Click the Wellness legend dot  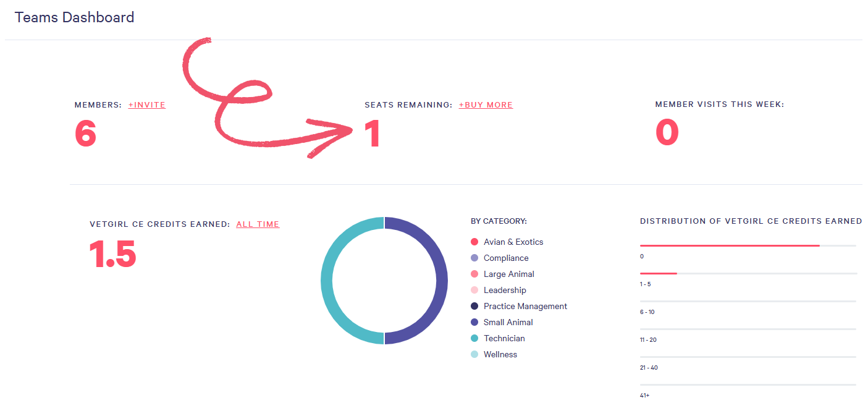(474, 354)
